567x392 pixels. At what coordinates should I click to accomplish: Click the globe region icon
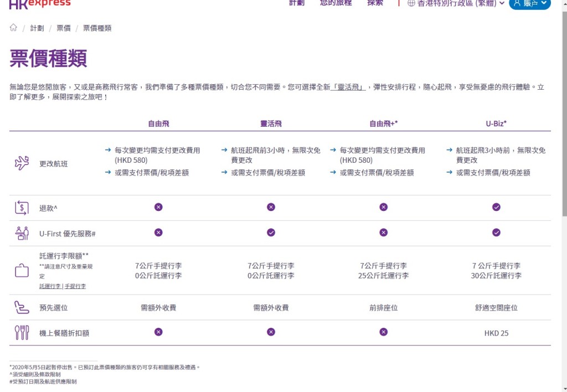pos(411,3)
